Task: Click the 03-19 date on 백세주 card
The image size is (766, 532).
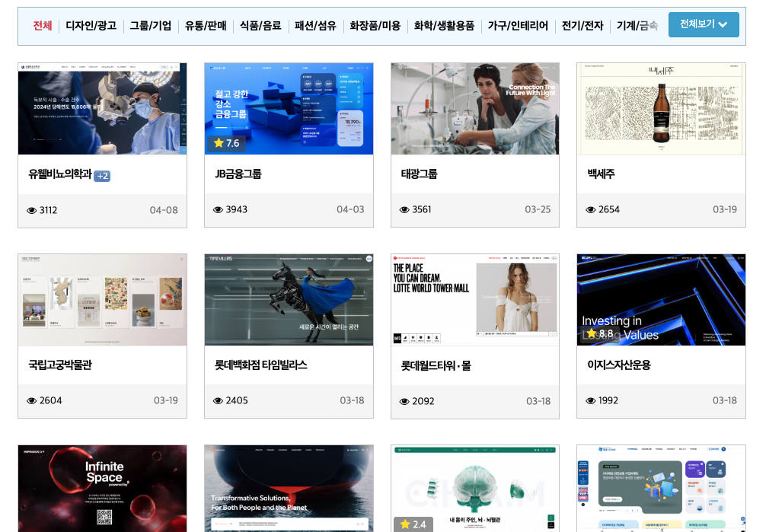Action: tap(724, 209)
